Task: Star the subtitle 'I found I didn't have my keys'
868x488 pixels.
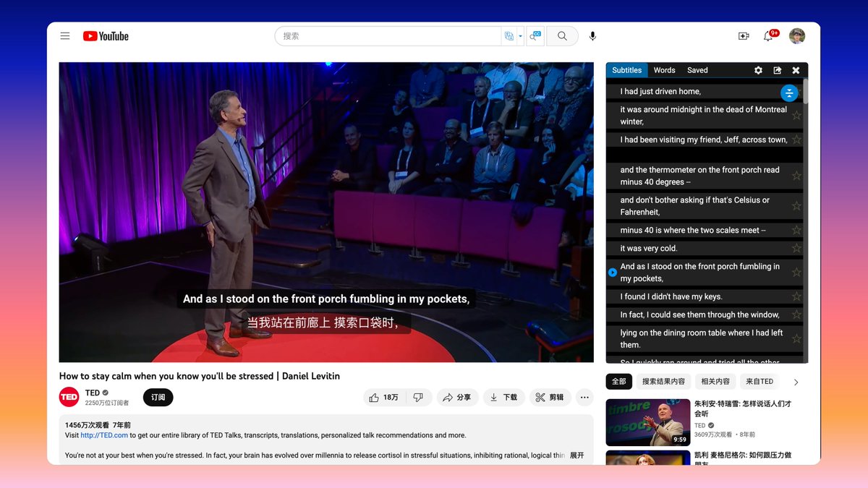Action: [x=798, y=296]
